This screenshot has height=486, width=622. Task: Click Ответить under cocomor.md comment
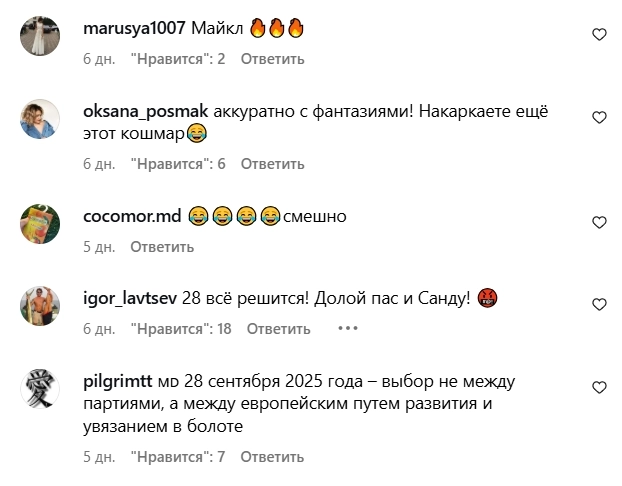pos(162,247)
